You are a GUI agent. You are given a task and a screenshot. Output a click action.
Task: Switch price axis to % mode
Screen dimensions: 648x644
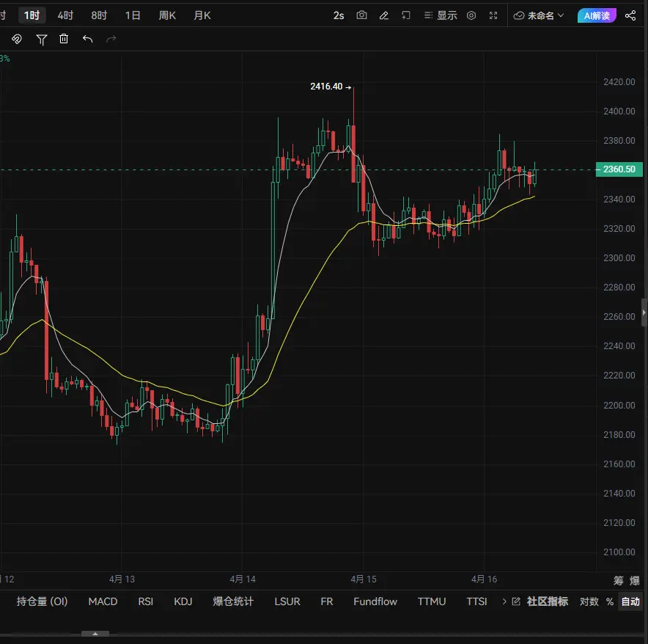pos(610,601)
